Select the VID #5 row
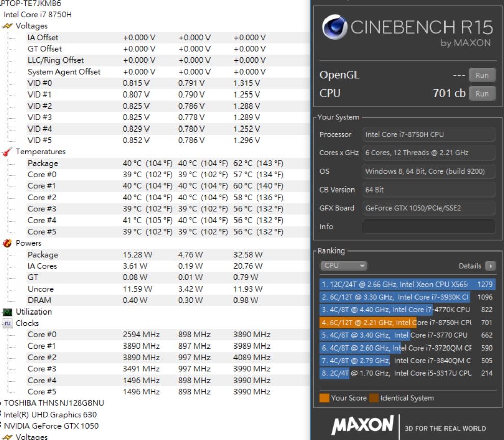 [x=168, y=140]
